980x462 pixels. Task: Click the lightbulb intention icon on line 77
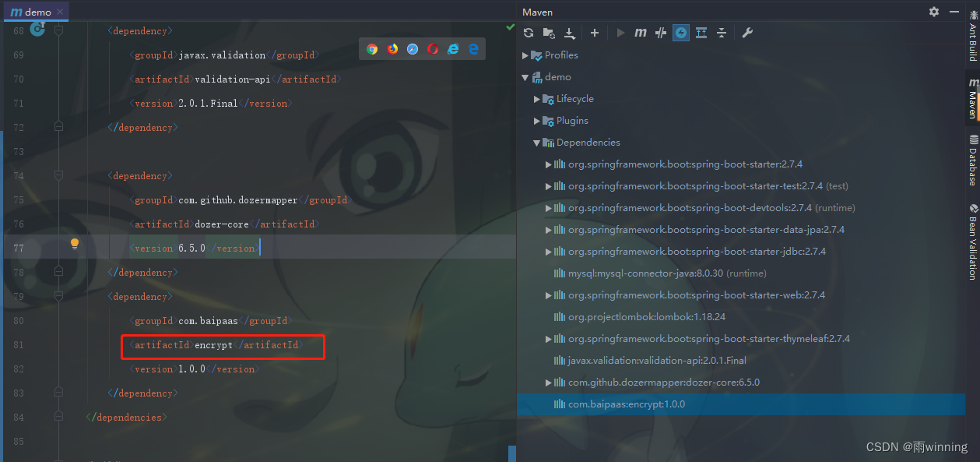point(75,244)
